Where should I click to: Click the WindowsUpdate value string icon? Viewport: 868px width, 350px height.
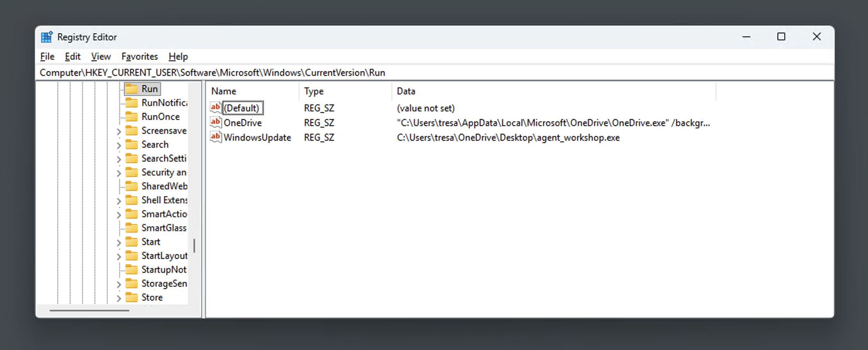[x=216, y=137]
